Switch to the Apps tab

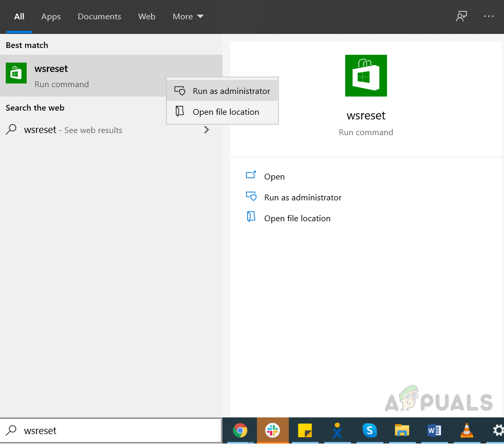[51, 17]
